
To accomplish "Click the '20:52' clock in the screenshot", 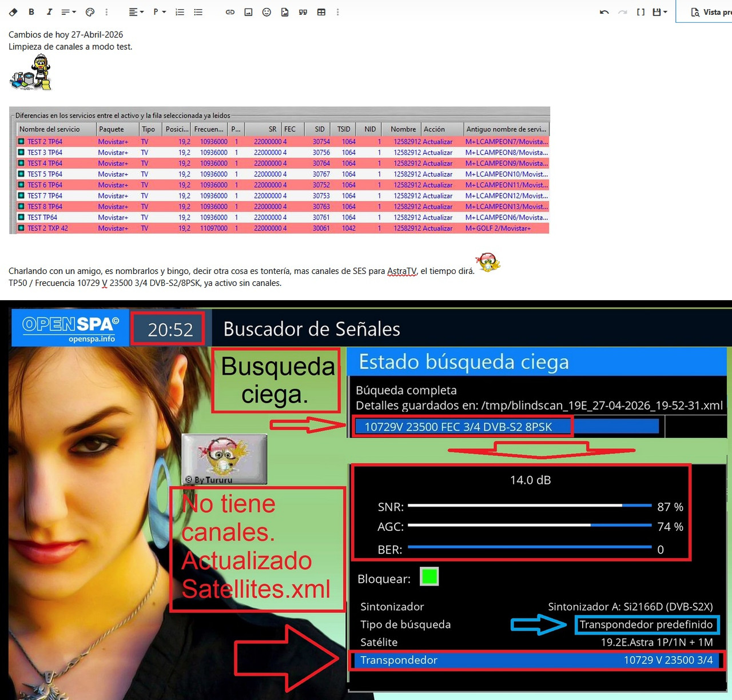I will tap(170, 329).
